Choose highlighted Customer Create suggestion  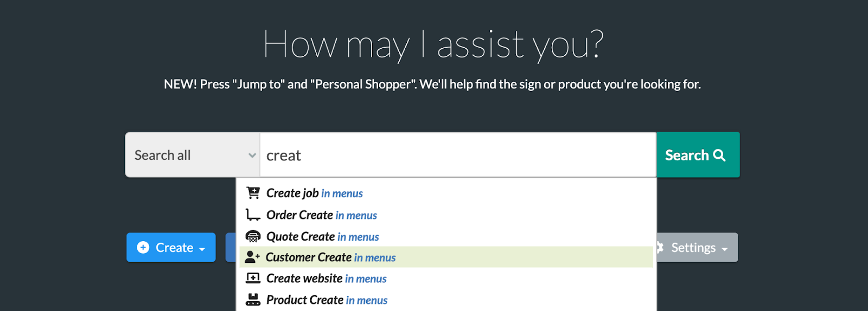446,257
